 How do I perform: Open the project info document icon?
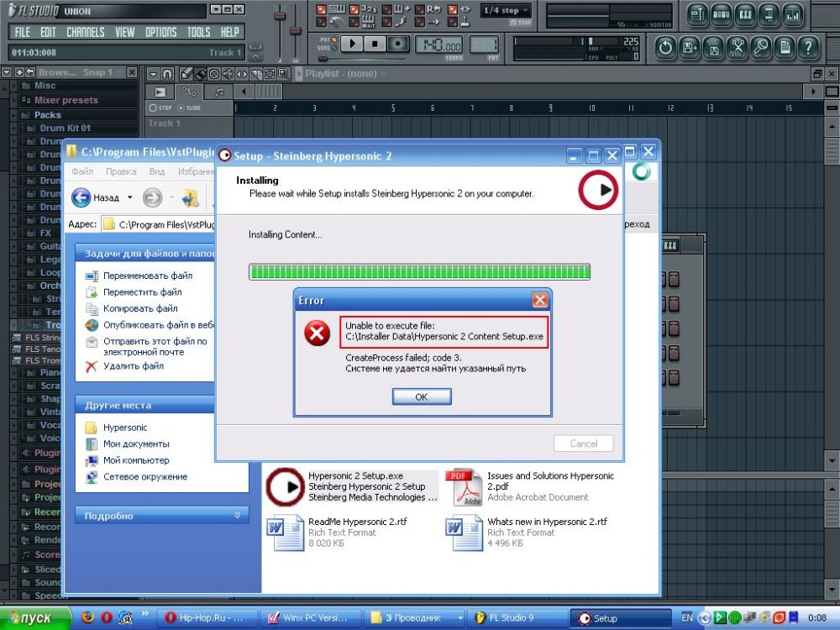(x=785, y=48)
